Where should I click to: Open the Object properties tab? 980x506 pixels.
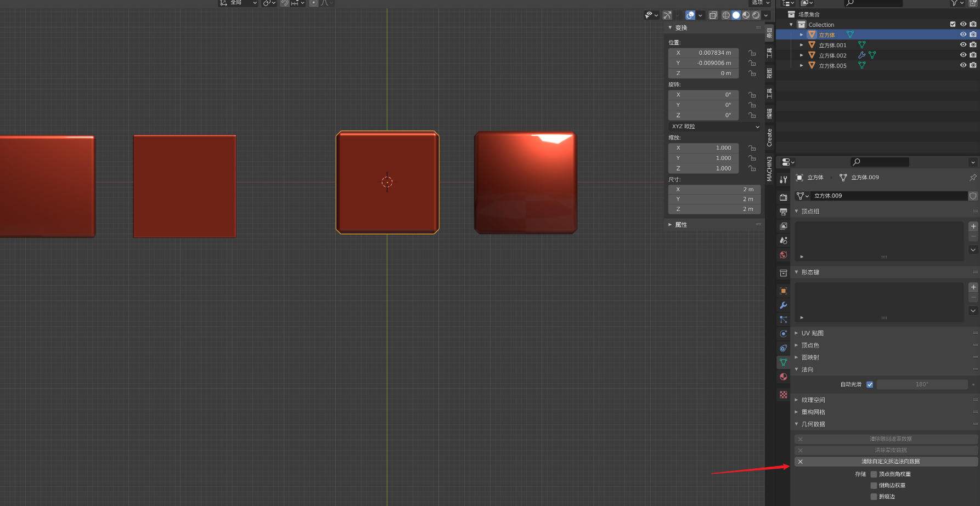point(783,291)
